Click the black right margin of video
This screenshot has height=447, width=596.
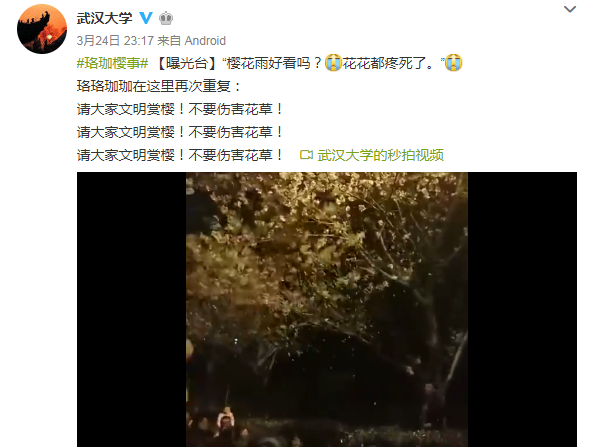pos(522,309)
